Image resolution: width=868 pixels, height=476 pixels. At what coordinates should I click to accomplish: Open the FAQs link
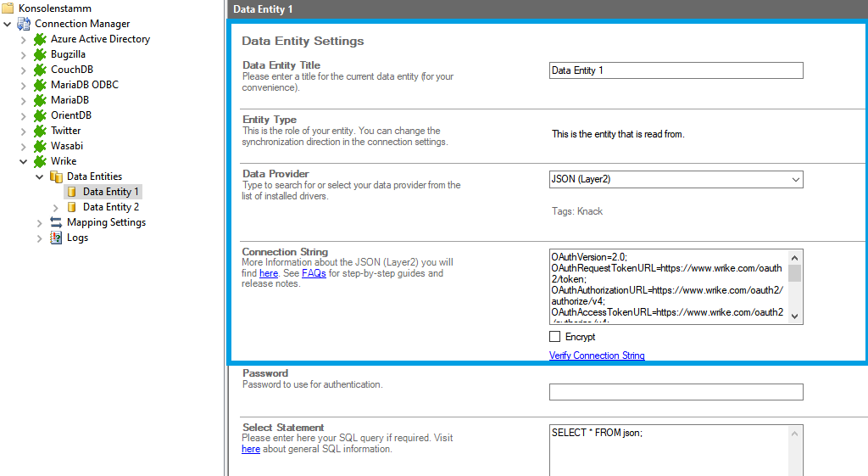(x=314, y=273)
